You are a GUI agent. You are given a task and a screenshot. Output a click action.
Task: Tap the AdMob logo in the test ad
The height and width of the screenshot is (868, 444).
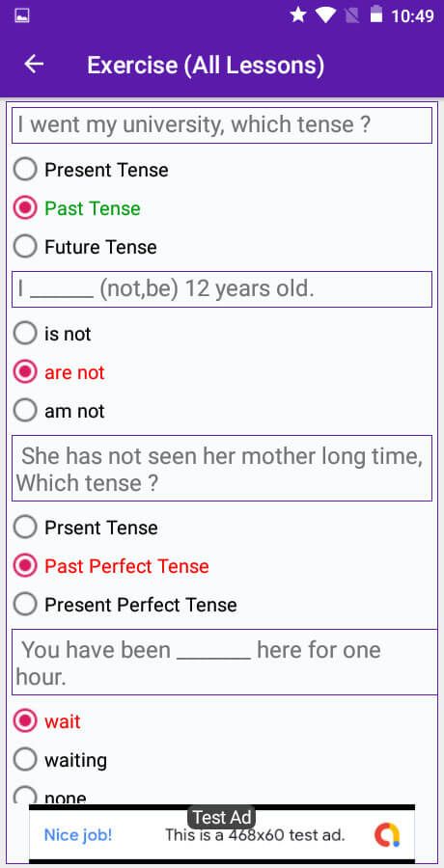387,835
